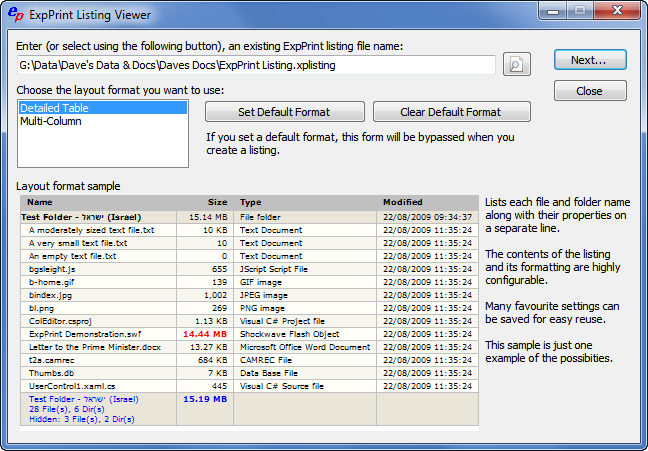Select Detailed Table layout format

[103, 108]
